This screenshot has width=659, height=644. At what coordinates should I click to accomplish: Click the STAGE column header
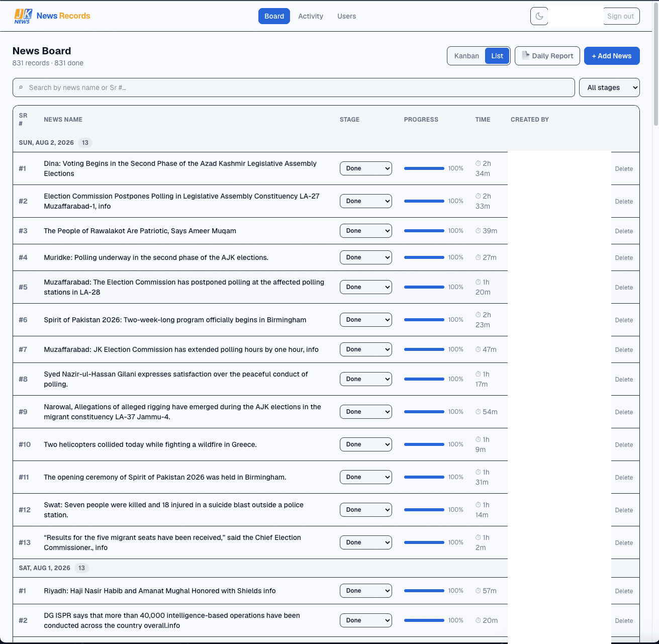tap(349, 120)
